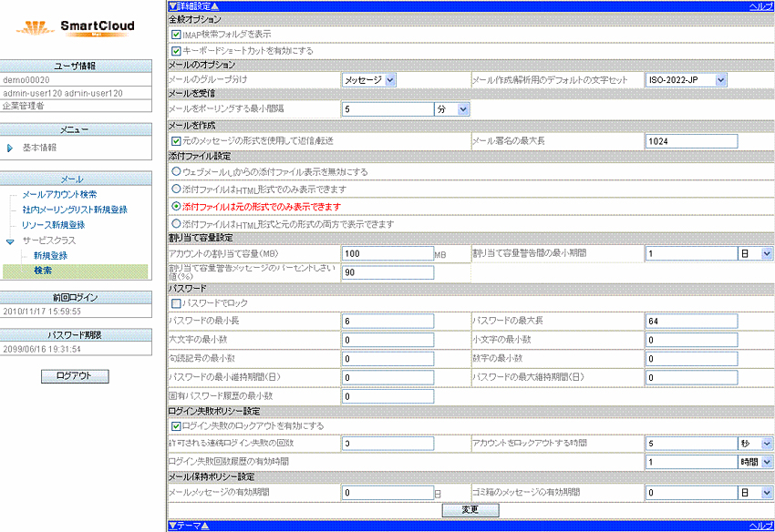Open 基本情報 menu item
The image size is (775, 532).
39,148
